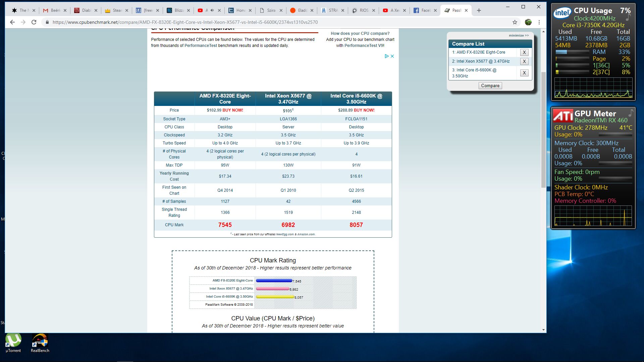Click the Intel Xeon X5677 column header
This screenshot has width=644, height=362.
(288, 99)
